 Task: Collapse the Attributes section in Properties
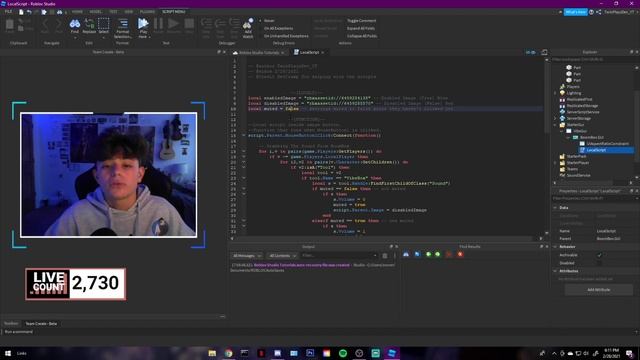point(555,271)
